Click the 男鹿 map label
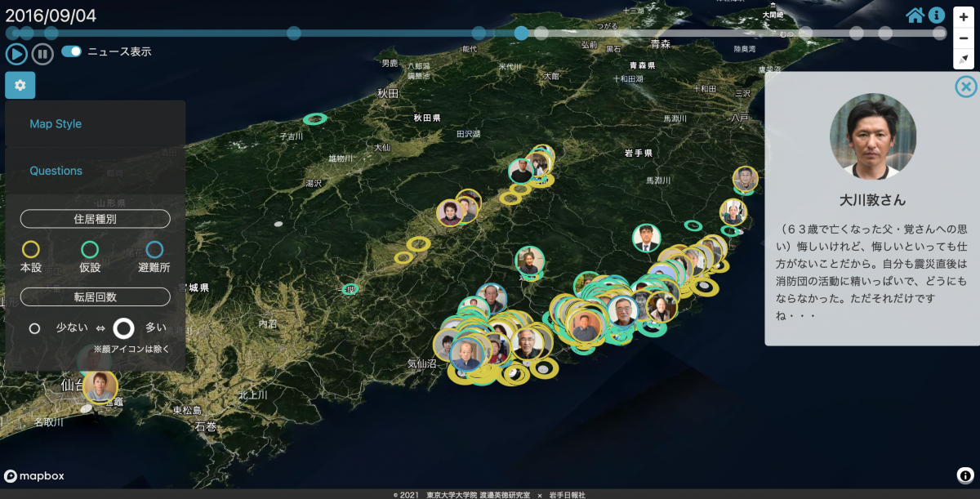 389,63
